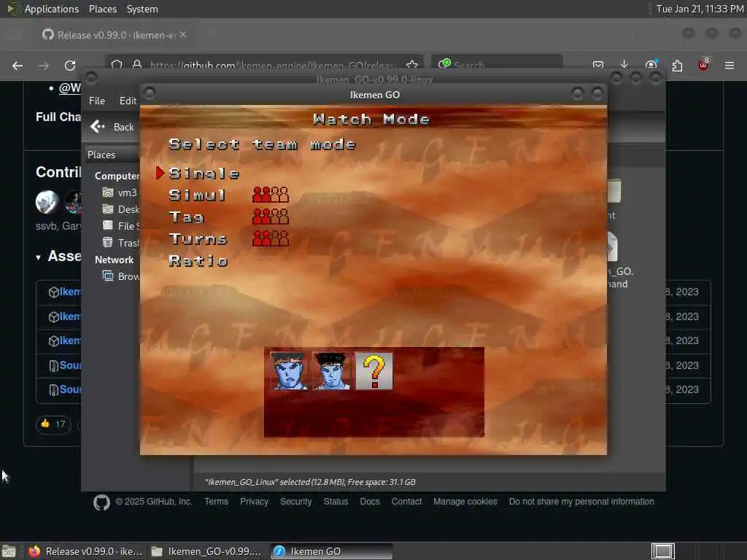The image size is (747, 560).
Task: Reload the GitHub page in Firefox
Action: 70,66
